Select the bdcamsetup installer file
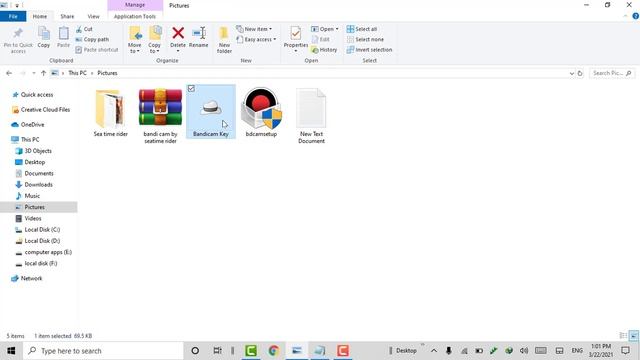The image size is (640, 360). [x=261, y=113]
